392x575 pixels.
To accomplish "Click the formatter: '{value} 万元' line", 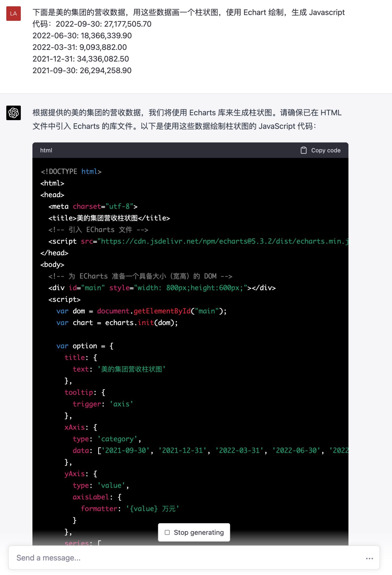I will [x=130, y=509].
